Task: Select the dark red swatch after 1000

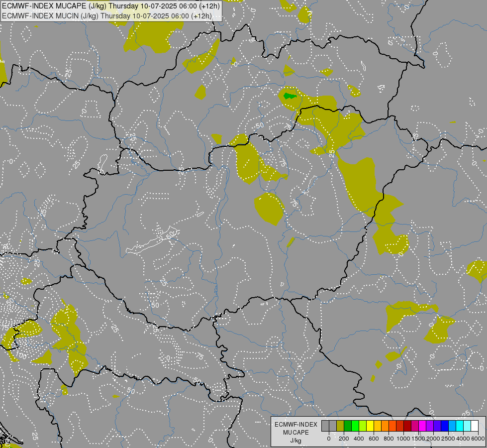Action: click(407, 426)
